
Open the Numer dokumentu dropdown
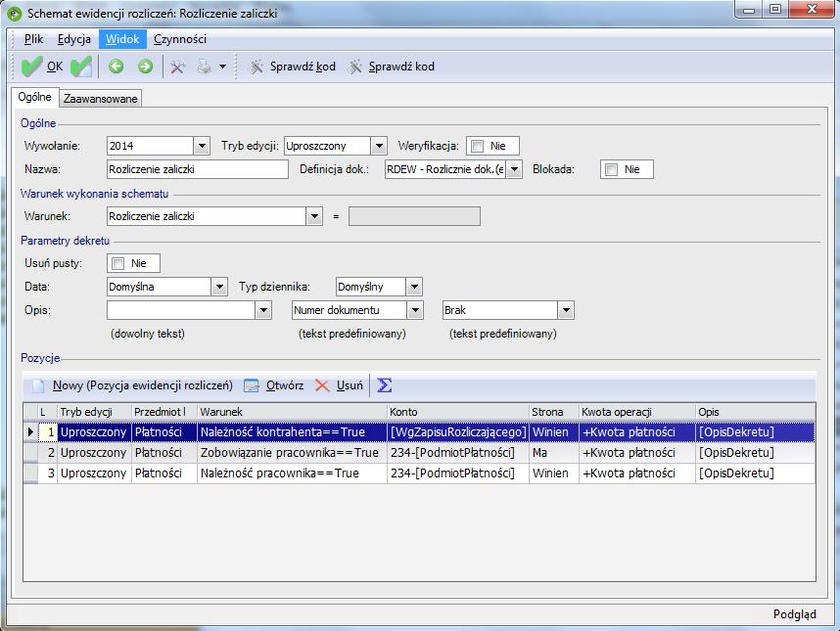tap(415, 310)
